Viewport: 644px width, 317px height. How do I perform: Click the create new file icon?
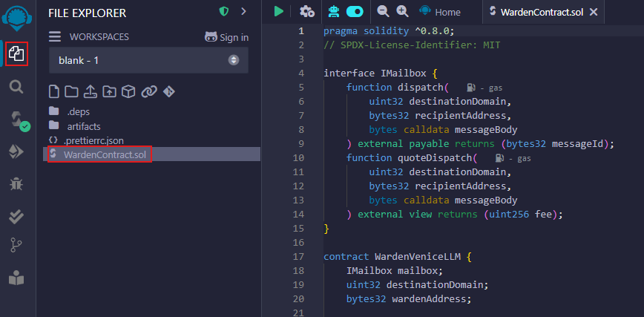[54, 91]
